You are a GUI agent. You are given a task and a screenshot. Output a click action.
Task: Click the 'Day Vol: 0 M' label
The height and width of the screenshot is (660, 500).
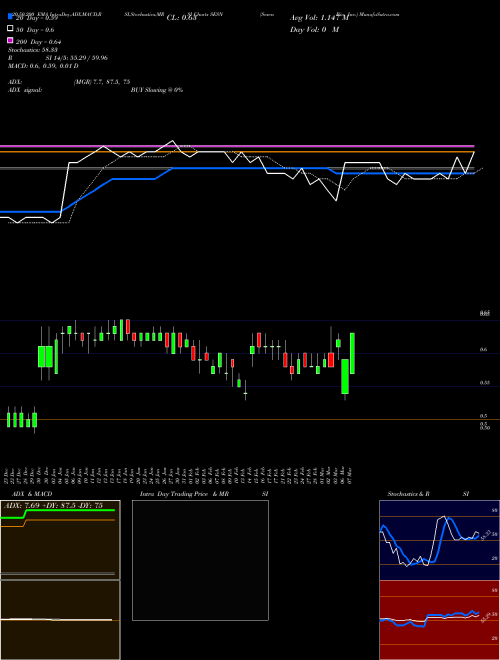point(314,29)
